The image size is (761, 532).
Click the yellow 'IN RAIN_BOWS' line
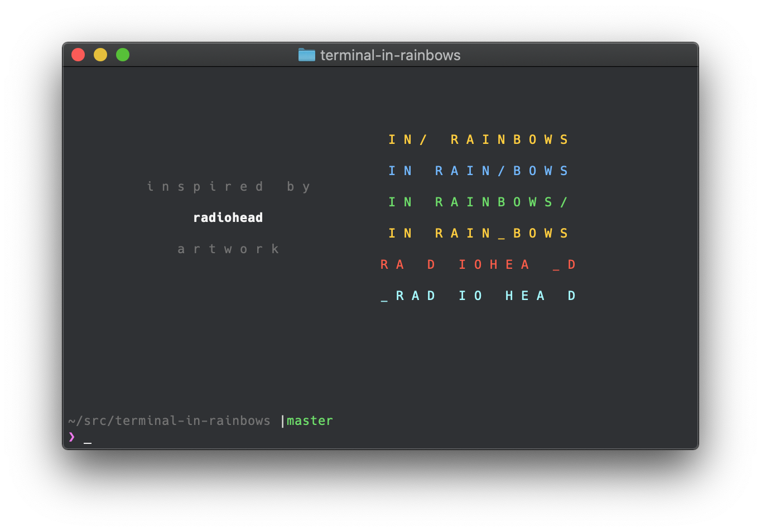[478, 233]
